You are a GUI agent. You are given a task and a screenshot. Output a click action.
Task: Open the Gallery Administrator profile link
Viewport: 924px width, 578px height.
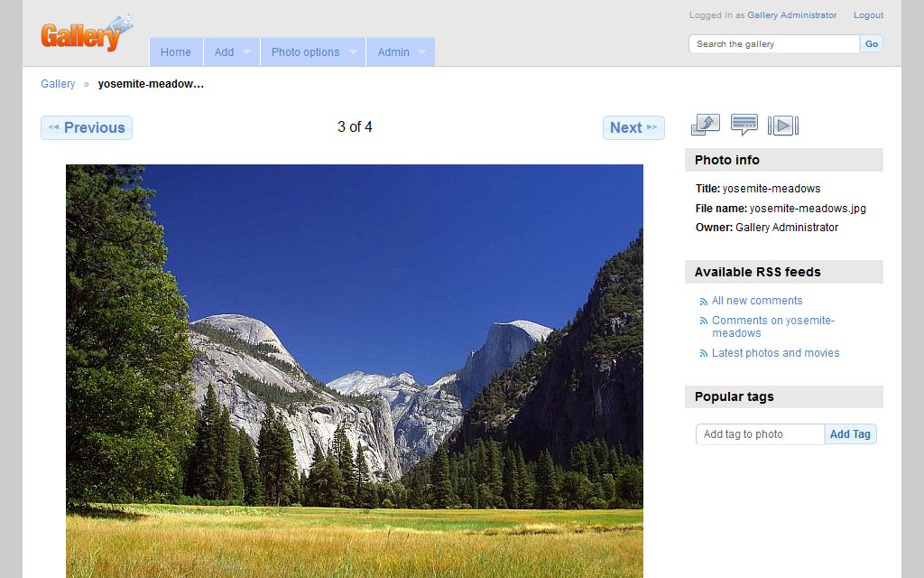click(791, 15)
